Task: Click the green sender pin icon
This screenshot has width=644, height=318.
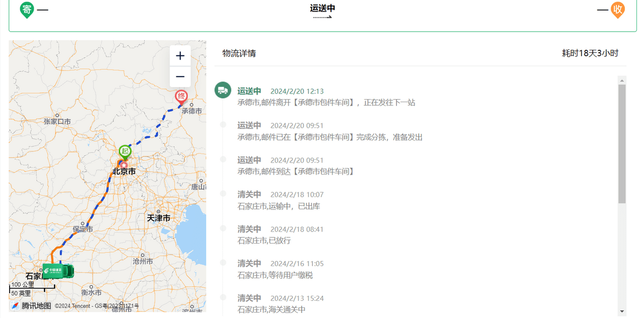Action: point(27,10)
